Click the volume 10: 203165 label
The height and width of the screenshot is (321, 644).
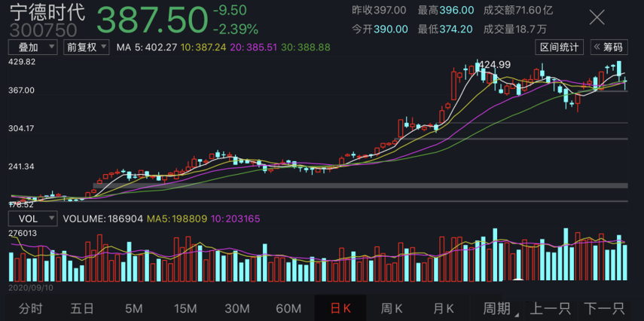pos(235,219)
